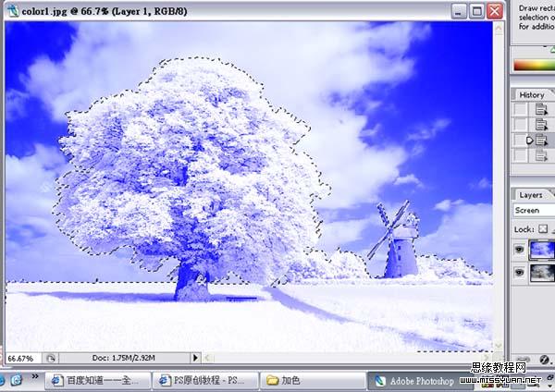Hide the bottom layer using its eye icon
The height and width of the screenshot is (392, 555).
[x=519, y=272]
